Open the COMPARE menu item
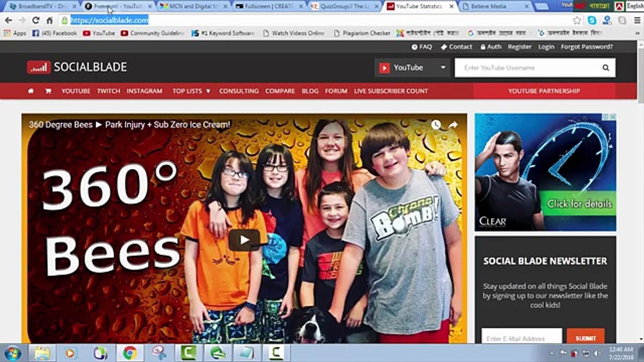644x362 pixels. point(280,91)
